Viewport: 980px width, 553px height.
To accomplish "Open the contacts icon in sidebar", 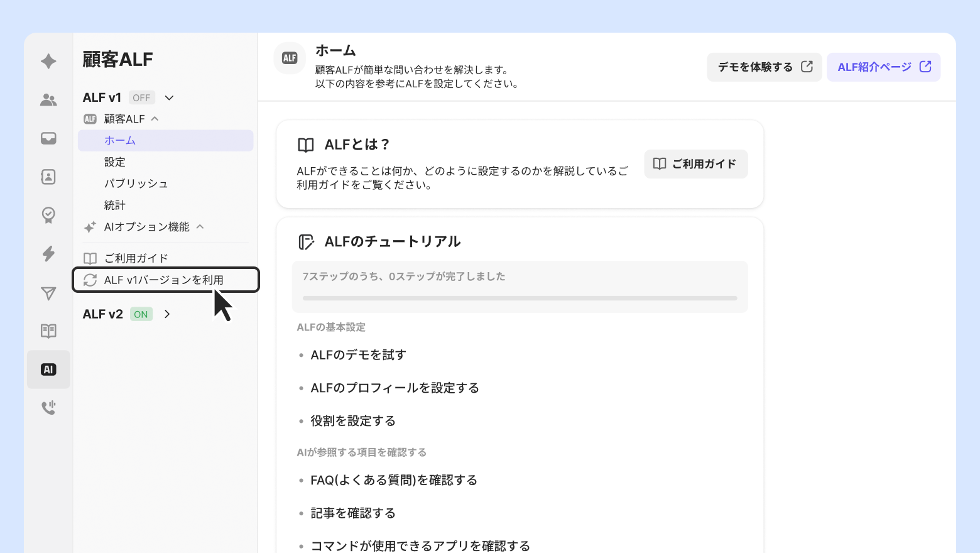I will click(x=48, y=177).
